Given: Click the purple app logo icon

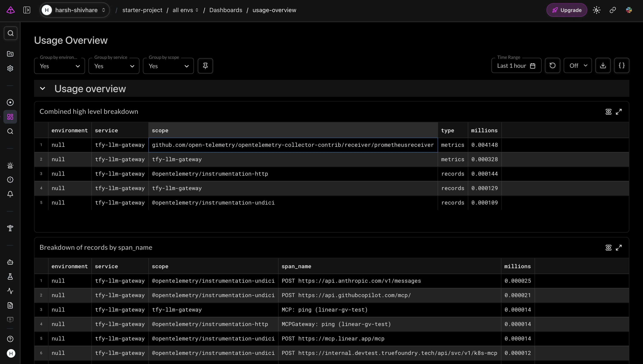Looking at the screenshot, I should point(10,10).
